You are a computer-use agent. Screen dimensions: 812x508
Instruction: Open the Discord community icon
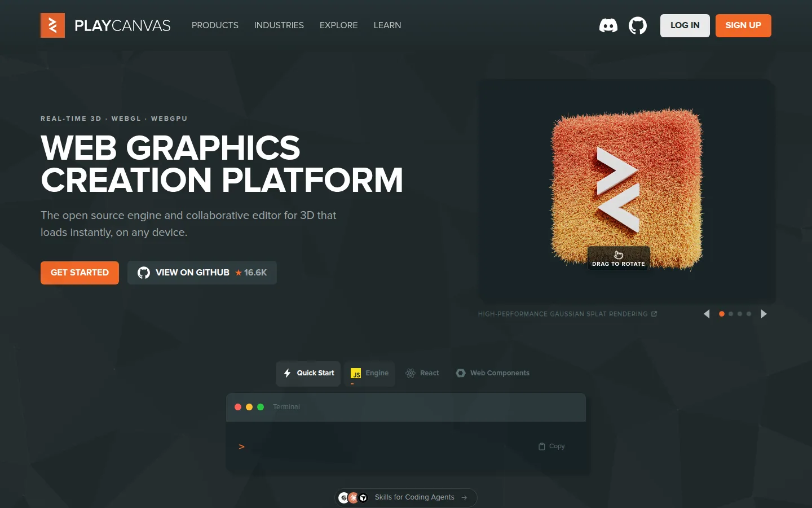(x=608, y=25)
